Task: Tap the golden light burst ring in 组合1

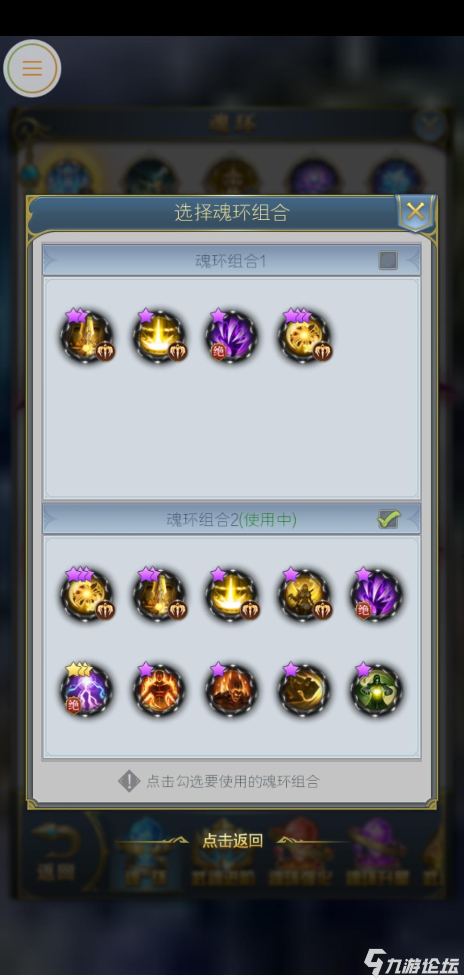Action: pyautogui.click(x=159, y=336)
